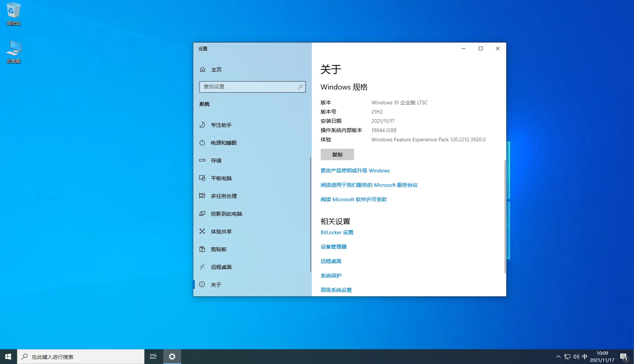The height and width of the screenshot is (364, 634).
Task: Click the 中 input method indicator
Action: coord(585,357)
